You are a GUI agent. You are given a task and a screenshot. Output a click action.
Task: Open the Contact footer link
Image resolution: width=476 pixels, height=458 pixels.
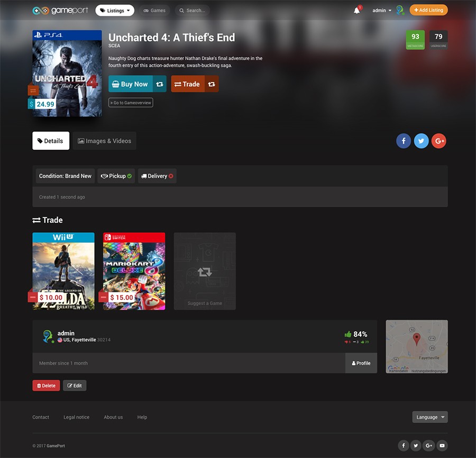pyautogui.click(x=41, y=417)
